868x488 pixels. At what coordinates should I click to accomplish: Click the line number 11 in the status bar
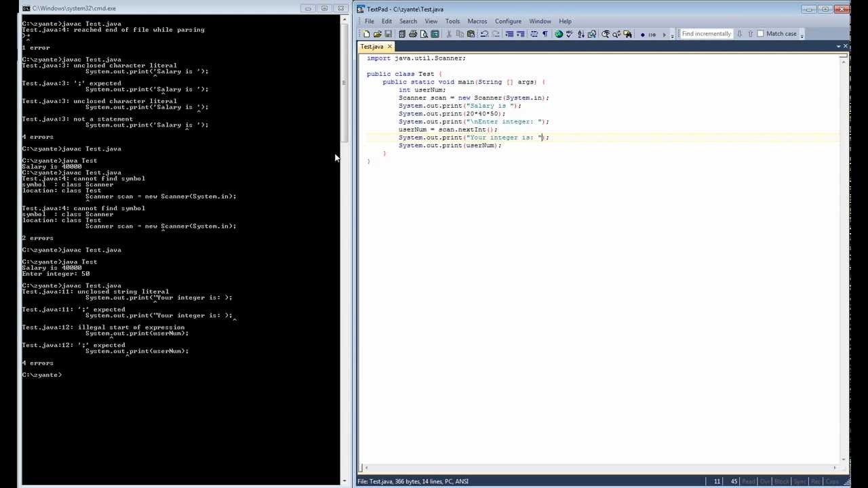pos(717,481)
